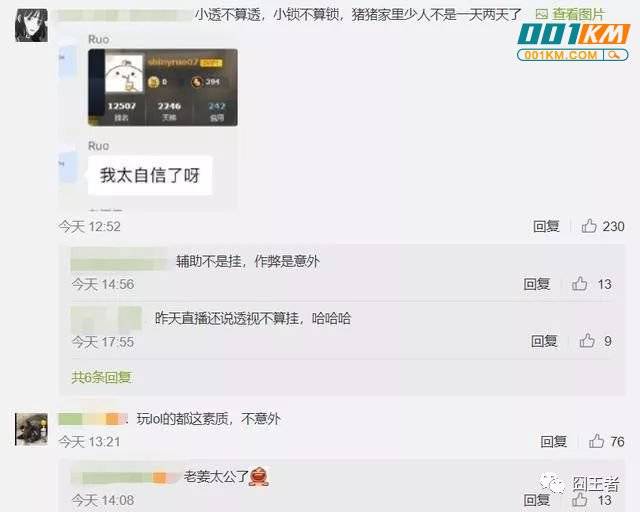Image resolution: width=640 pixels, height=512 pixels.
Task: Reply to the 17:55 sub-comment
Action: click(x=544, y=341)
